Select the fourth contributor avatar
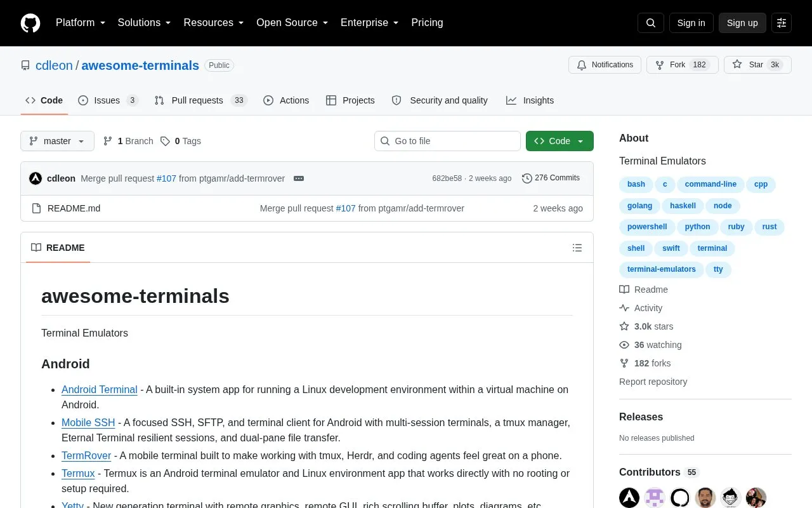 click(x=705, y=498)
